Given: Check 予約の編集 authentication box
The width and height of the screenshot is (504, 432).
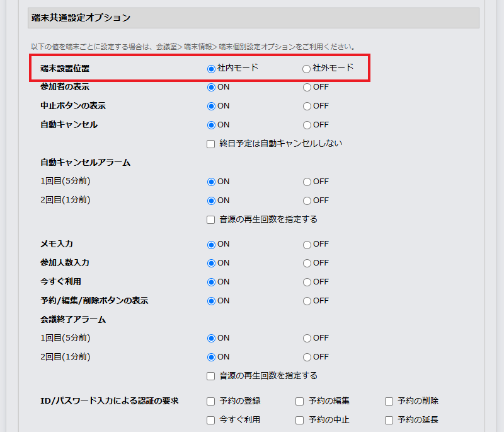Looking at the screenshot, I should [300, 401].
